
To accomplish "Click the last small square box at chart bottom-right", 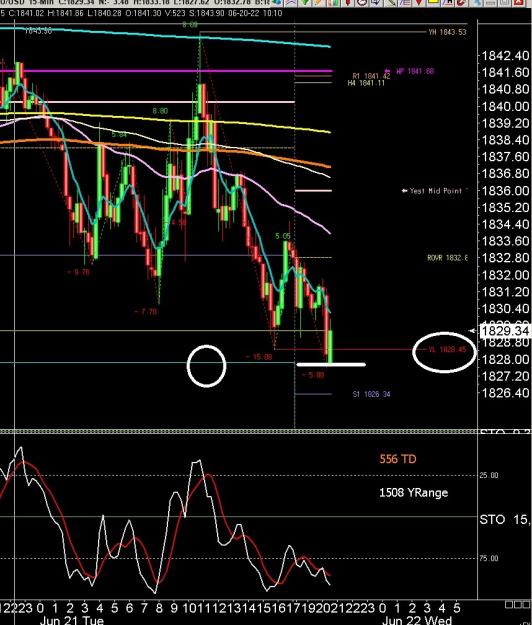I will [x=526, y=605].
